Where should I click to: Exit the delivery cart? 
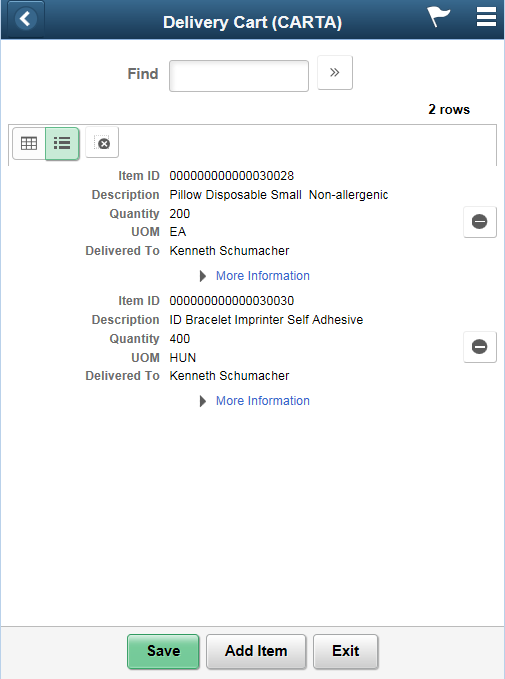346,651
